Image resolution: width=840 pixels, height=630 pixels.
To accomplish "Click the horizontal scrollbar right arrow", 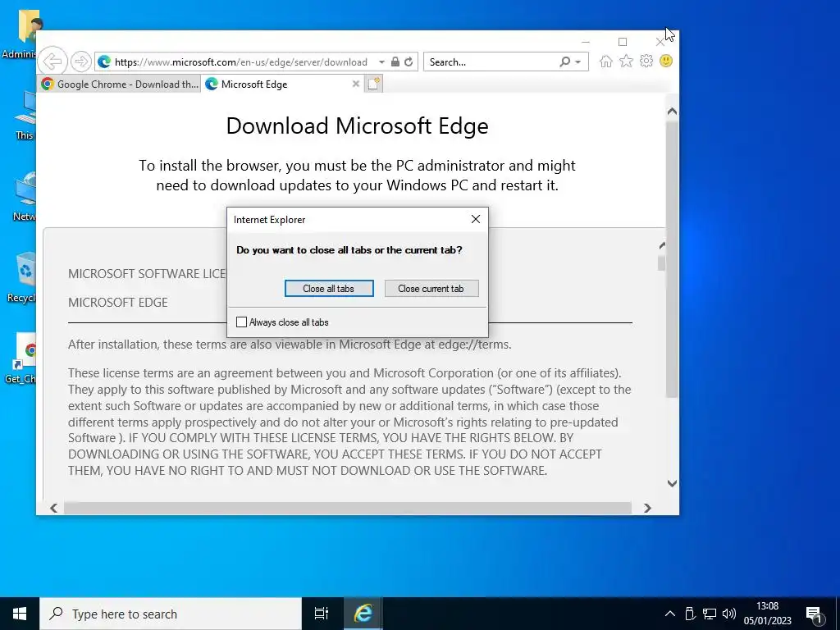I will point(647,508).
